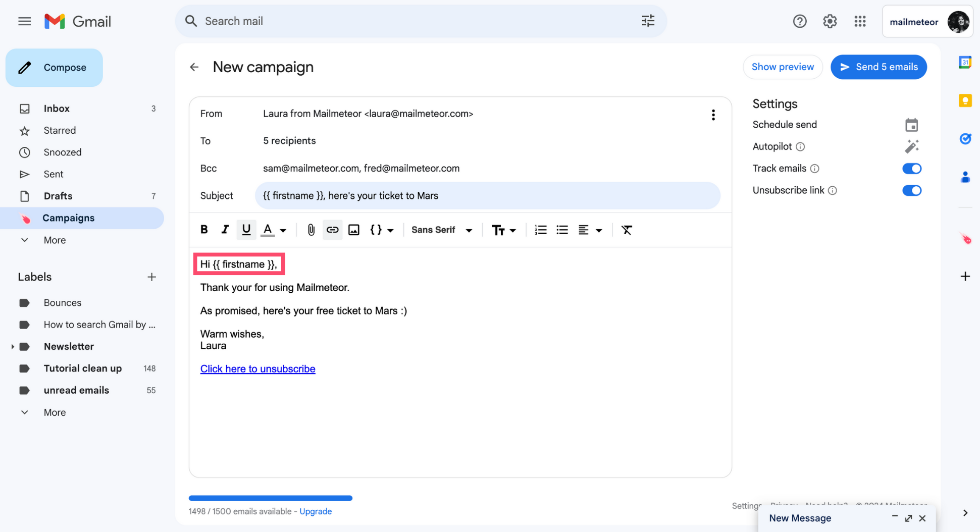The height and width of the screenshot is (532, 980).
Task: Click the Autopilot info icon
Action: pyautogui.click(x=800, y=147)
